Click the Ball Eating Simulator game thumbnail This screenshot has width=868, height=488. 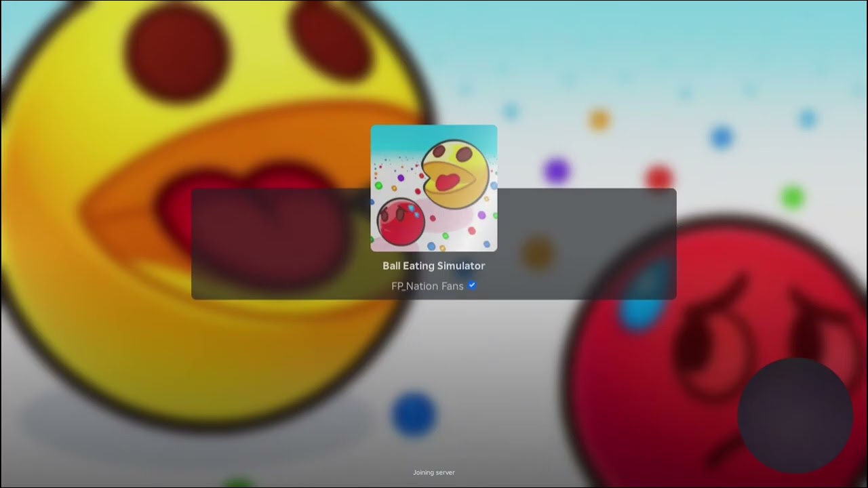click(x=434, y=188)
